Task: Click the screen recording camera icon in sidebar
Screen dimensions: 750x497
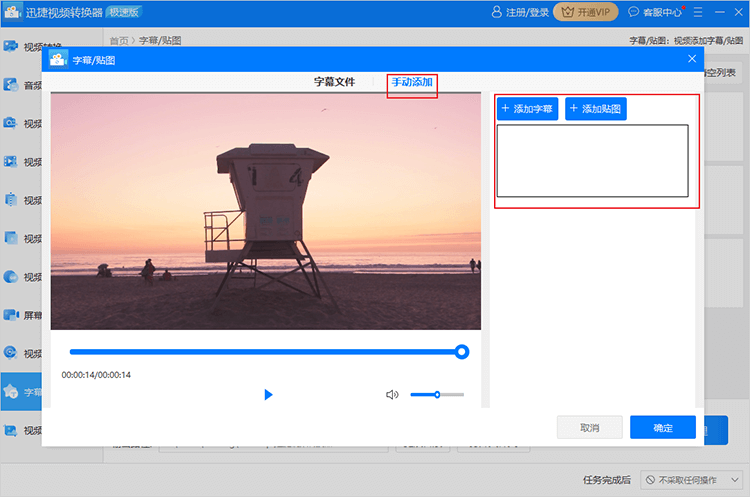Action: pos(11,314)
